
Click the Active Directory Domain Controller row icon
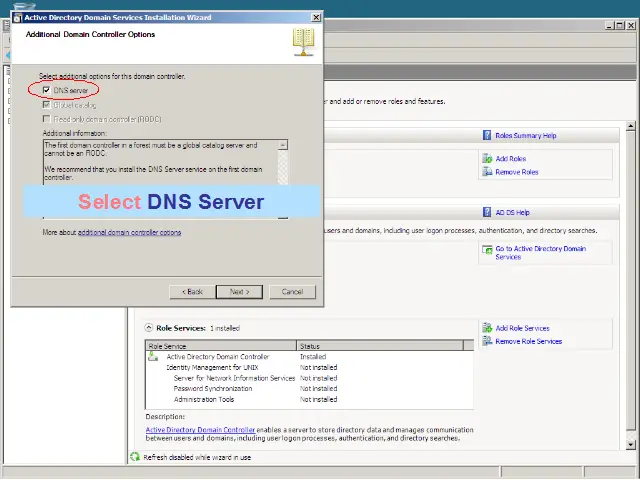click(153, 357)
